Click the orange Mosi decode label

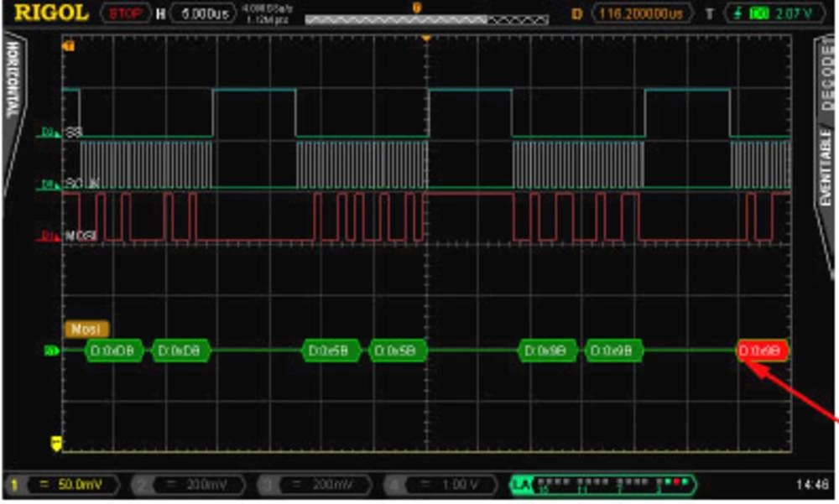tap(86, 330)
